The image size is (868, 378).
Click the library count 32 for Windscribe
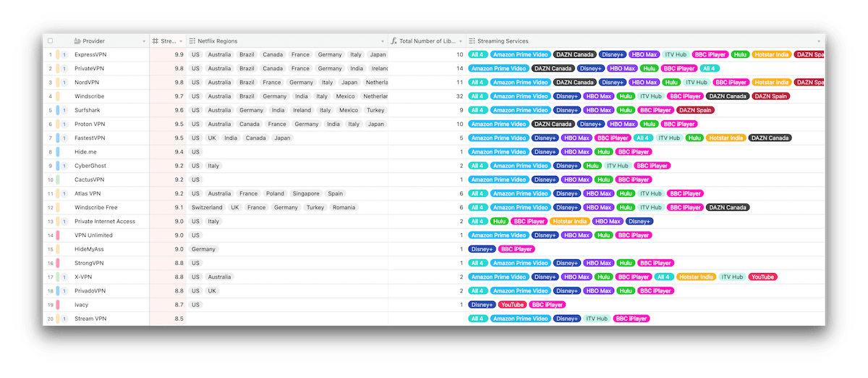coord(460,96)
